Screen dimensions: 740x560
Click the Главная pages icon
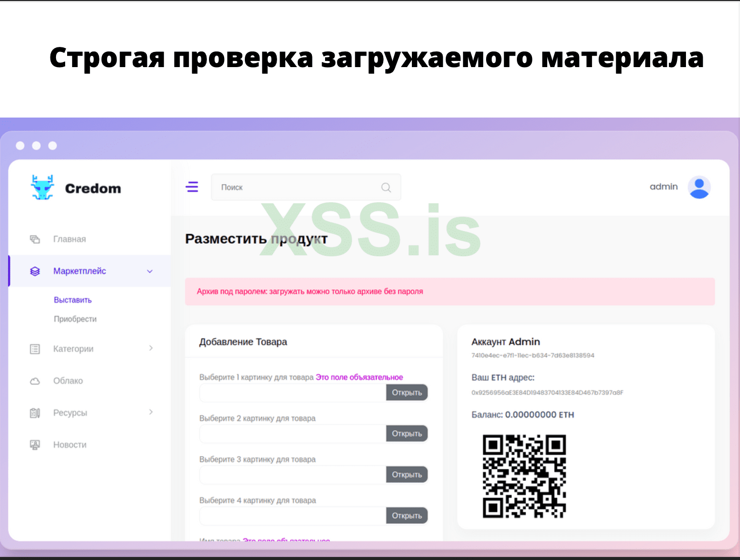[x=35, y=239]
